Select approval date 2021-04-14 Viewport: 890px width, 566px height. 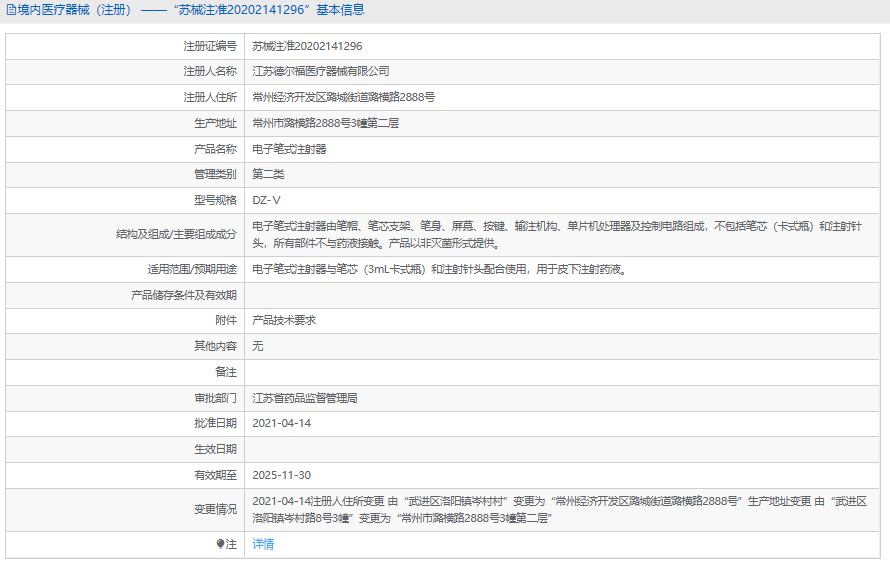point(282,424)
